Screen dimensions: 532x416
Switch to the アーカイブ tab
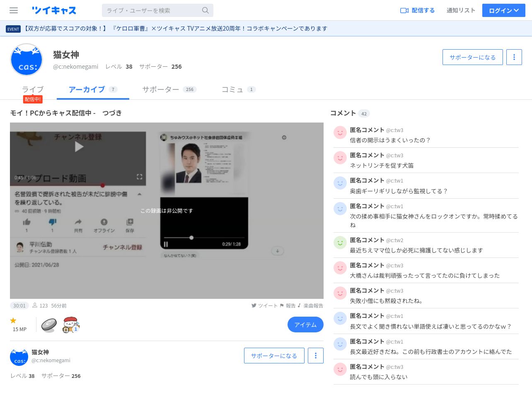(x=93, y=89)
